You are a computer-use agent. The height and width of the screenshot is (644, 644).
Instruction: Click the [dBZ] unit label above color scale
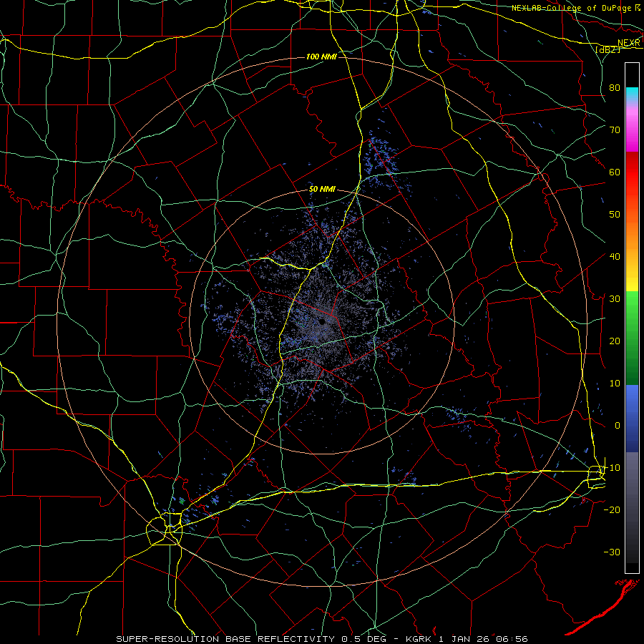[608, 49]
